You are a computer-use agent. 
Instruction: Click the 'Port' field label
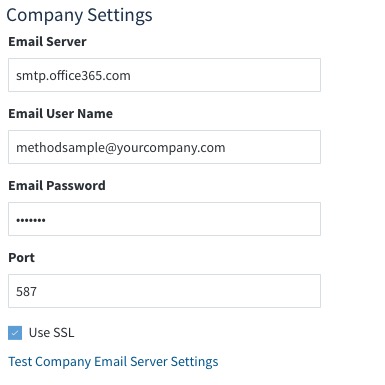pyautogui.click(x=22, y=258)
